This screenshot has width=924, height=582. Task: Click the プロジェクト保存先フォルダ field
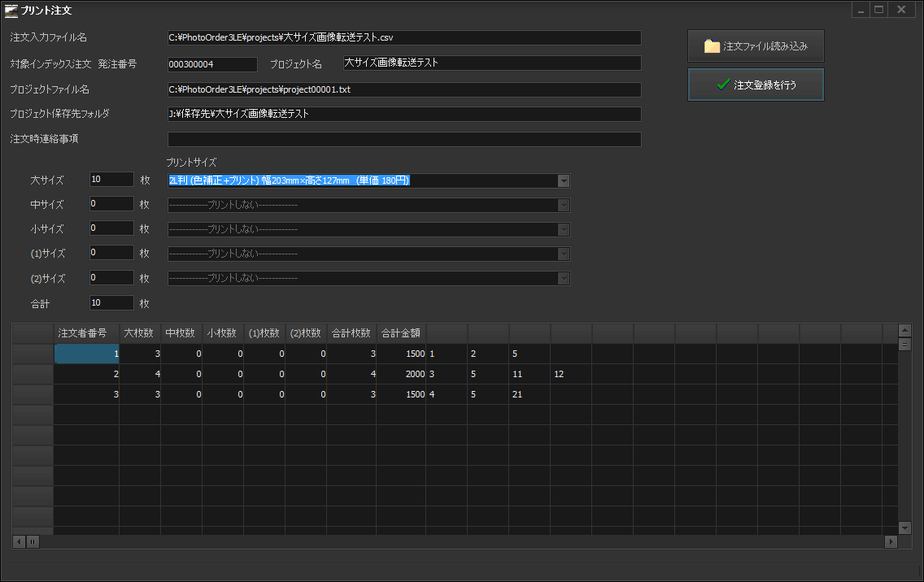tap(404, 114)
